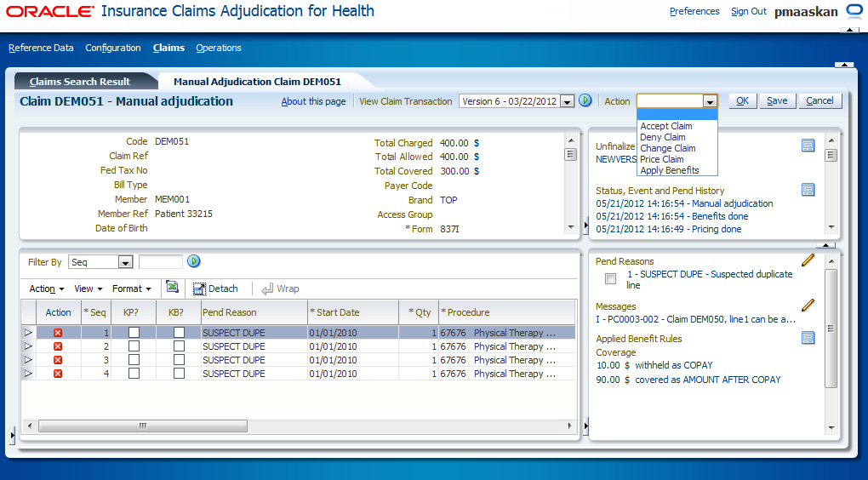Screen dimensions: 868x480
Task: Open the Filter By Seq dropdown
Action: (x=125, y=262)
